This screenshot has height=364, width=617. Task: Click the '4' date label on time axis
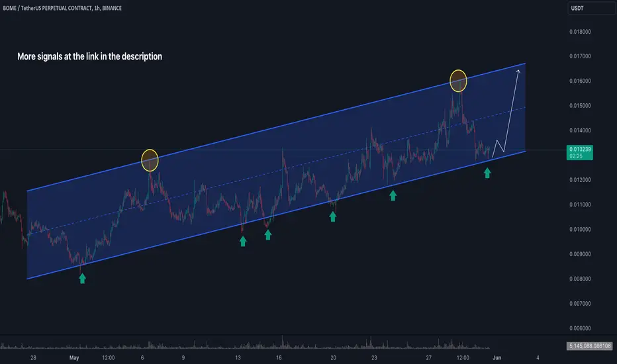[538, 357]
